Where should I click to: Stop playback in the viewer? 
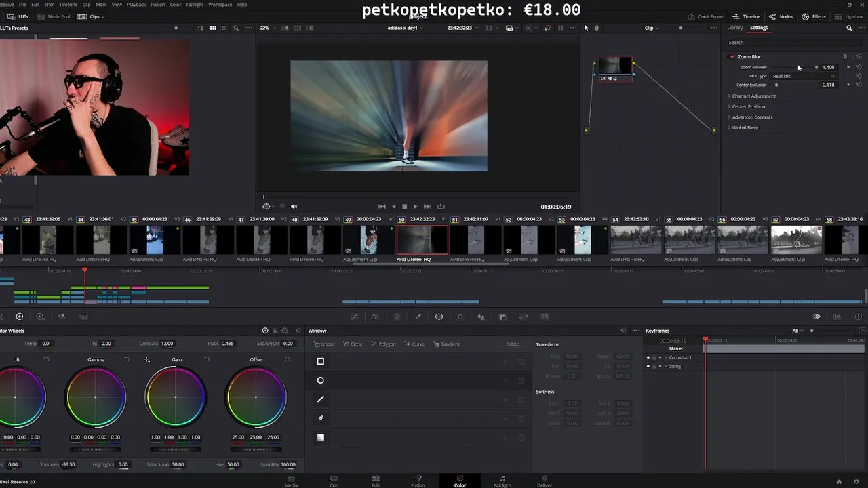(404, 206)
